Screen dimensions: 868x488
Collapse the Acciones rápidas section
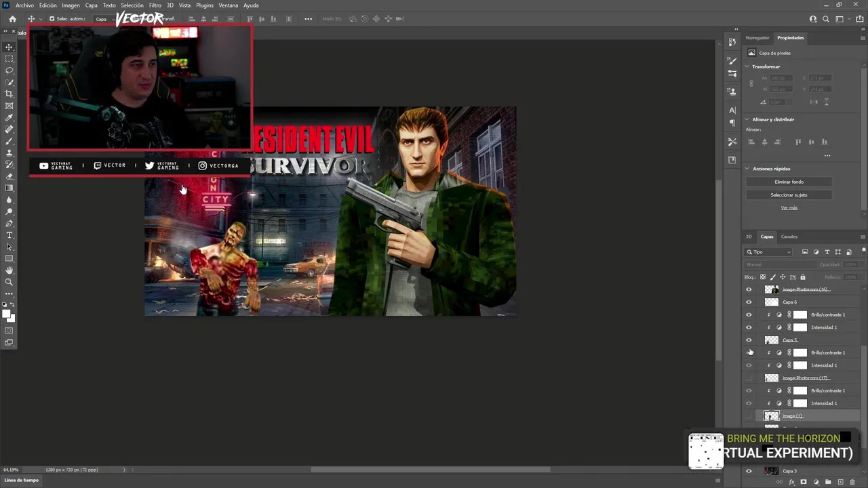tap(747, 169)
